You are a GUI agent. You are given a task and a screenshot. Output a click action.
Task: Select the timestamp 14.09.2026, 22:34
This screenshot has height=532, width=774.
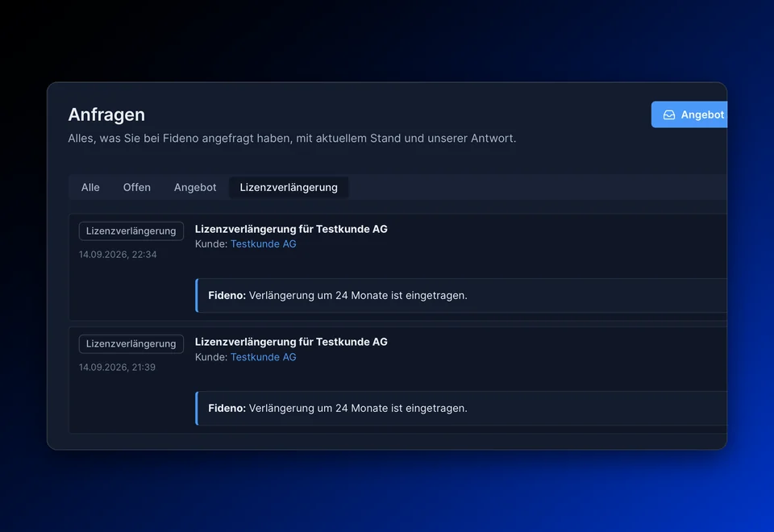[x=118, y=255]
